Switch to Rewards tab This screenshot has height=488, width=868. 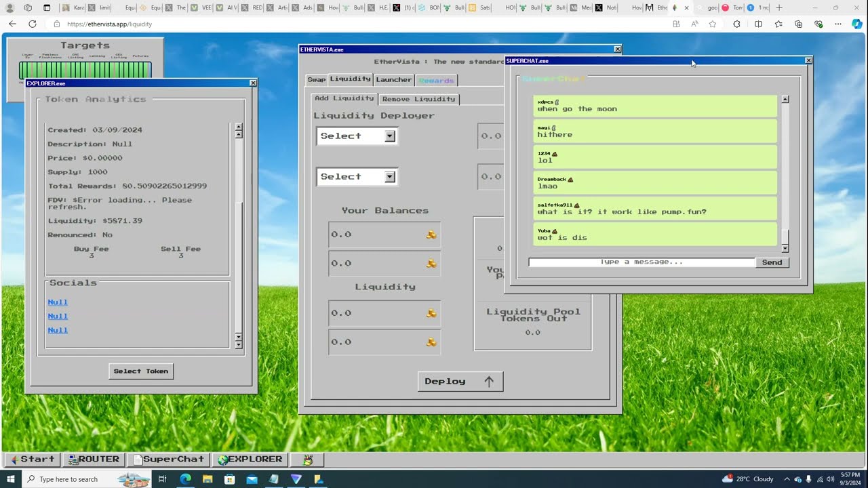click(436, 80)
